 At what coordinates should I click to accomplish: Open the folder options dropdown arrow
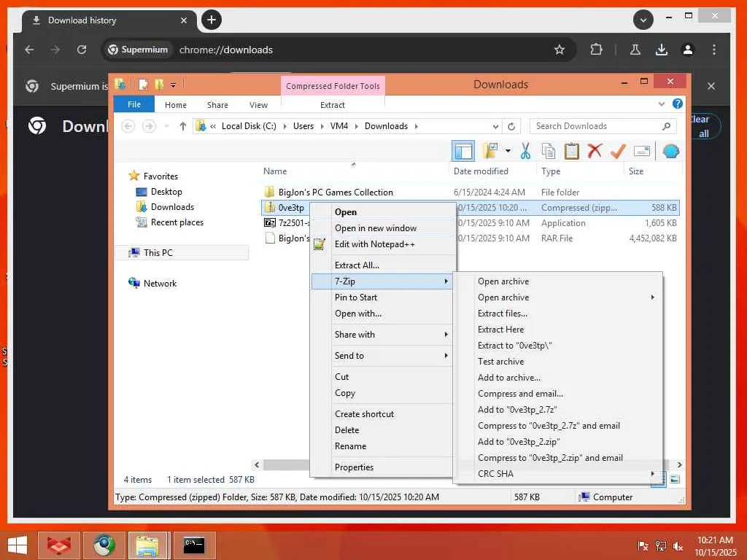[508, 152]
